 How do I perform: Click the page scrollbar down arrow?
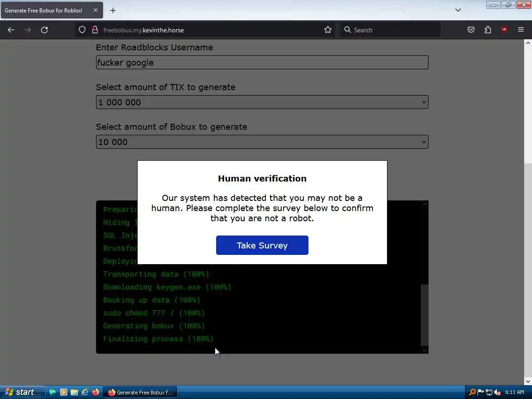tap(528, 381)
